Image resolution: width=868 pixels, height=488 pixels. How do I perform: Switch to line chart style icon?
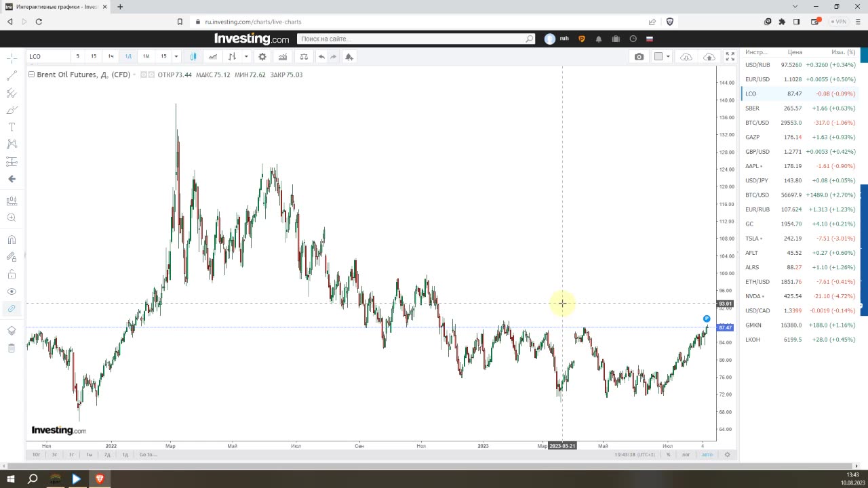(x=213, y=56)
